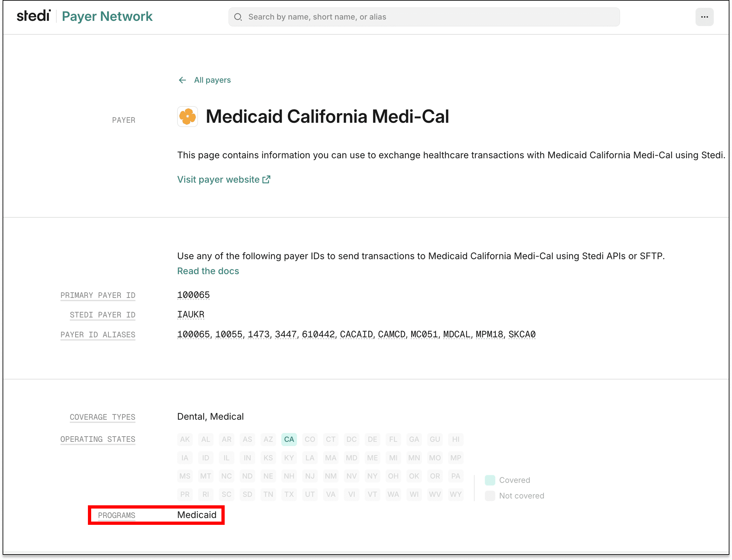The image size is (732, 560).
Task: Open the three-dot more options menu
Action: pyautogui.click(x=704, y=17)
